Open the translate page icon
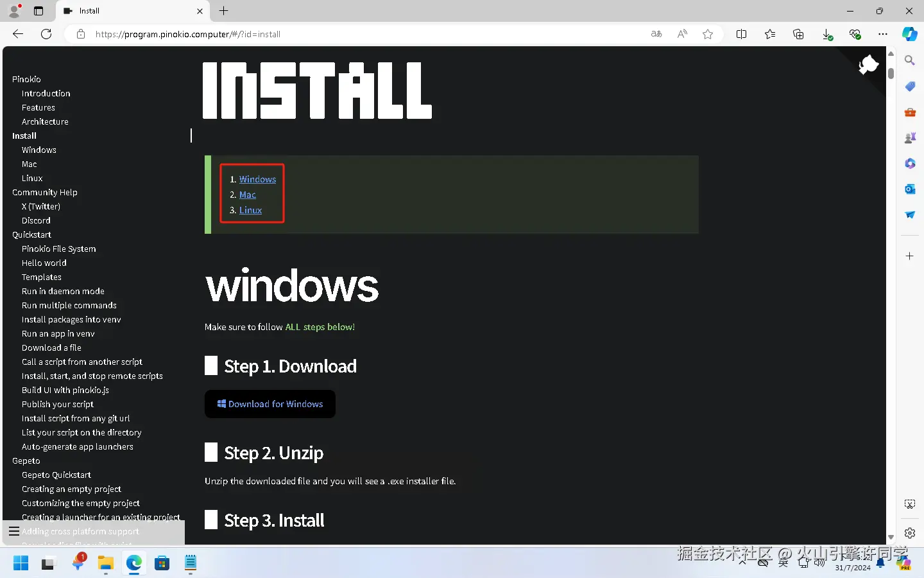 [656, 34]
